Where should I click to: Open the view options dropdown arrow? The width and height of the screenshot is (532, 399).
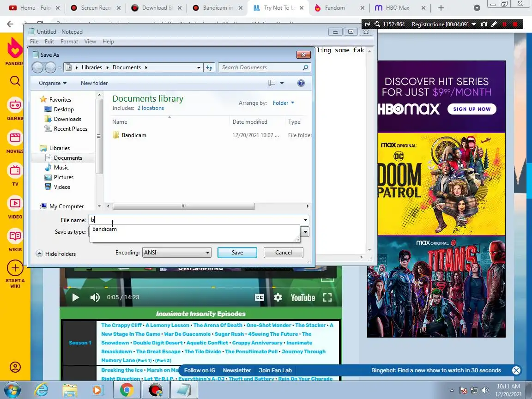pos(282,83)
